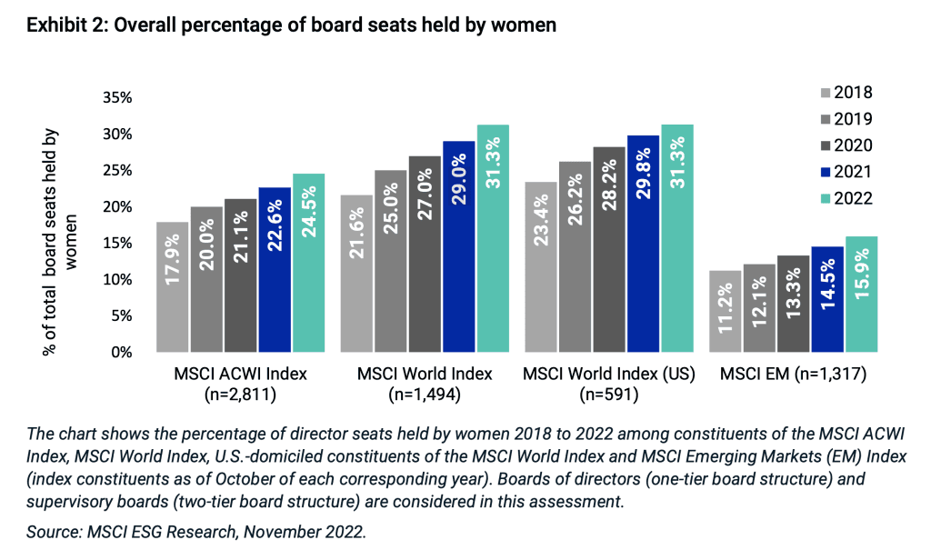931x560 pixels.
Task: Select the 2020 dark gray legend swatch
Action: point(826,145)
